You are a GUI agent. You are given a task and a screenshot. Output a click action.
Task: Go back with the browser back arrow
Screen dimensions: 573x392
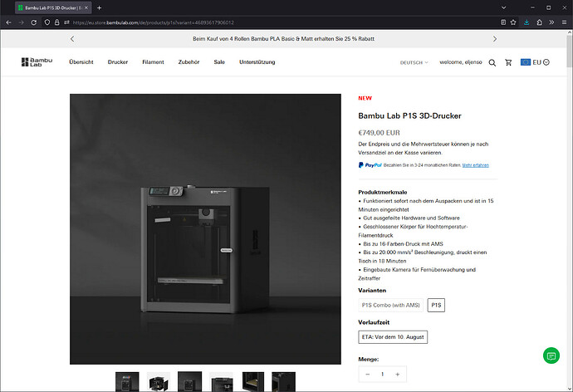(x=9, y=22)
